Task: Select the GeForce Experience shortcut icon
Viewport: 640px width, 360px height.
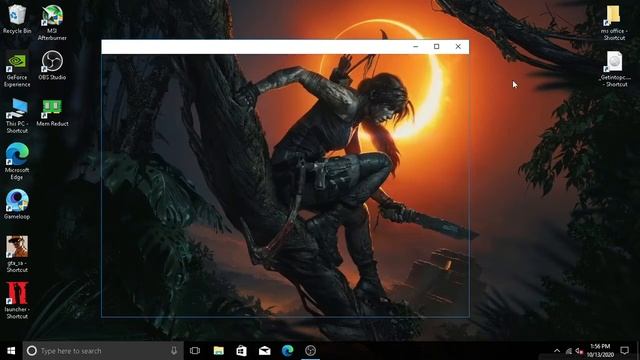Action: [17, 69]
